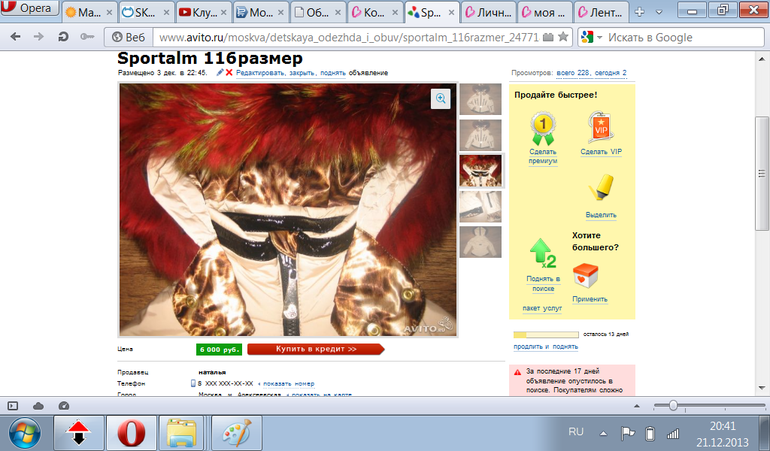The height and width of the screenshot is (451, 770).
Task: Open the Поднять в поиске link
Action: click(543, 283)
